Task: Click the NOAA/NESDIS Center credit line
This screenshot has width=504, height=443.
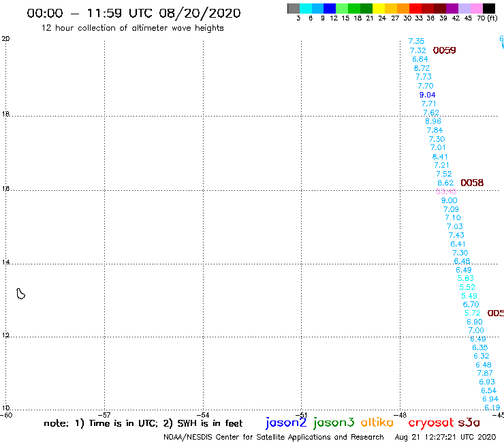Action: coord(274,438)
